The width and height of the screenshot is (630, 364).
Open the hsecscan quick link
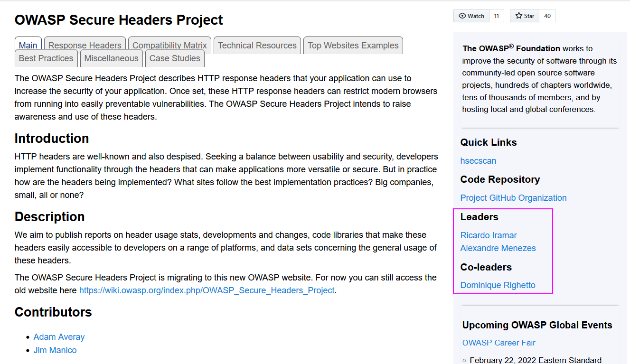click(479, 161)
